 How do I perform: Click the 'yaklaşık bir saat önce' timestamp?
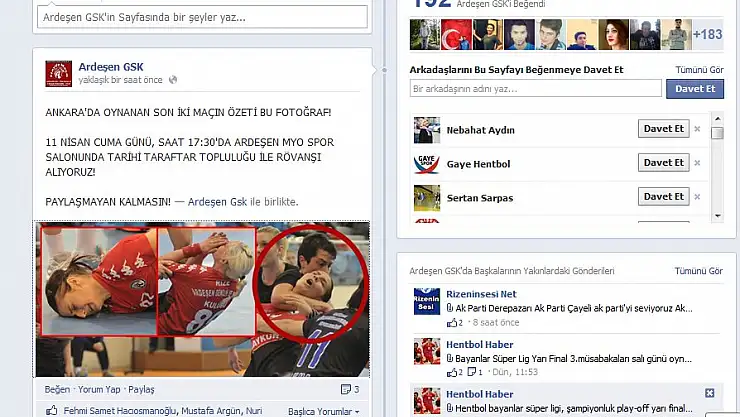[120, 80]
